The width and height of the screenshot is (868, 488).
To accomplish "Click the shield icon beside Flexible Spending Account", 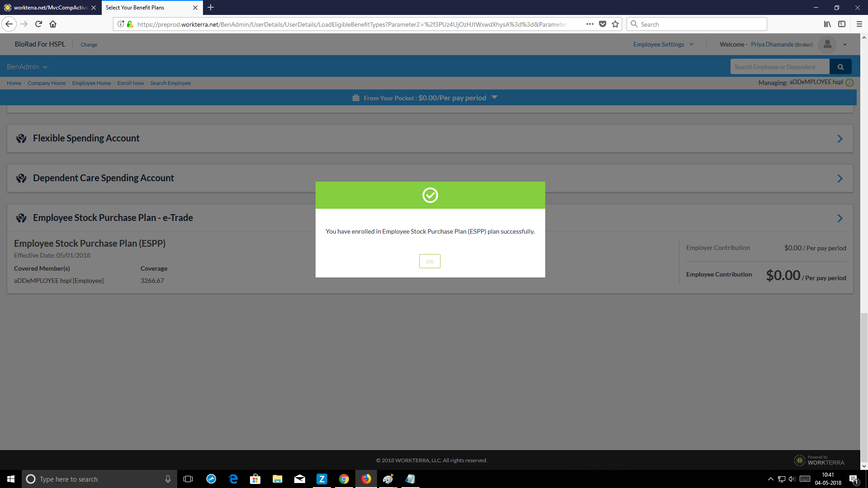I will (x=21, y=138).
